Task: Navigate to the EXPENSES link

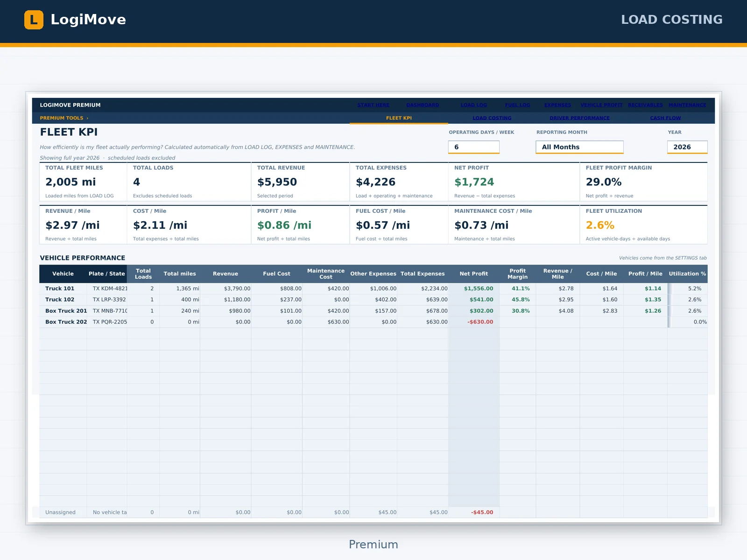Action: (557, 105)
